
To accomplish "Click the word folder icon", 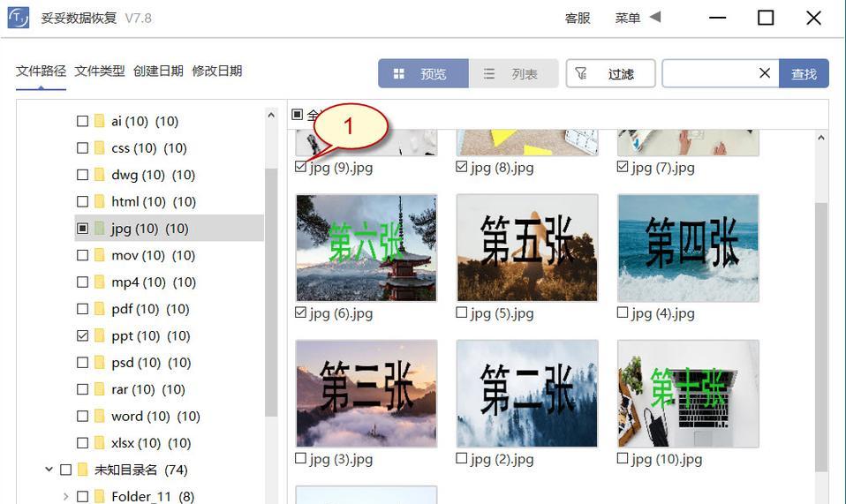I will (99, 416).
